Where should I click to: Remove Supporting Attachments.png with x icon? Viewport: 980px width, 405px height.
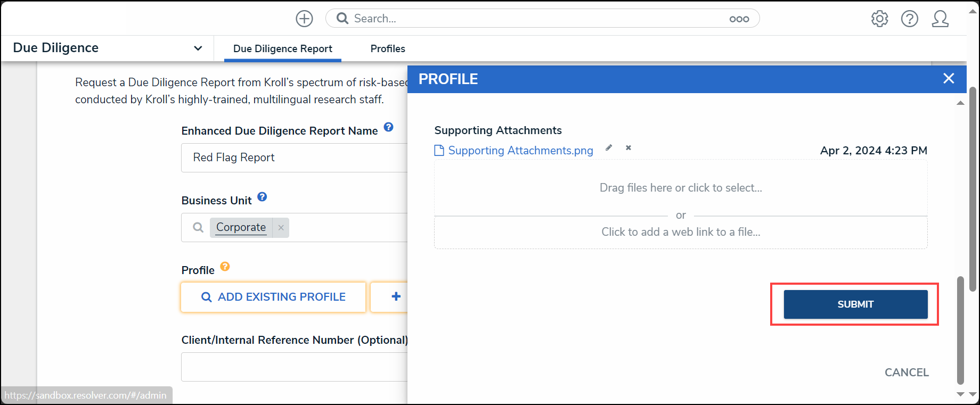628,148
